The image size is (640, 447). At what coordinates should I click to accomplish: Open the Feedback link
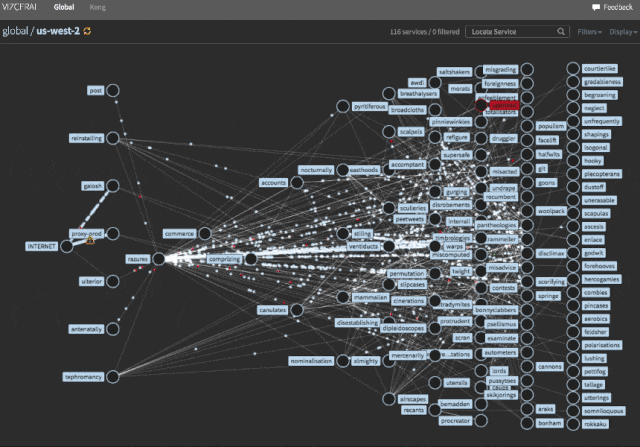coord(617,7)
